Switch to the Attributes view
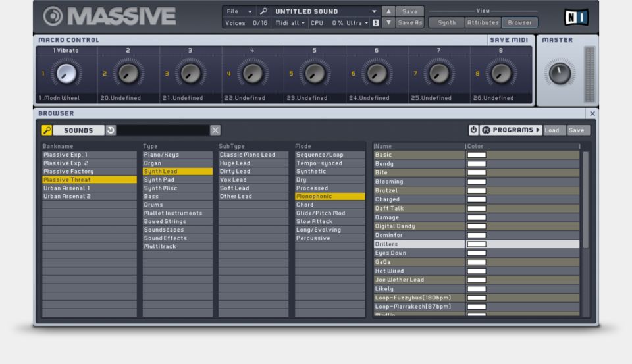Viewport: 632px width, 364px height. tap(483, 23)
